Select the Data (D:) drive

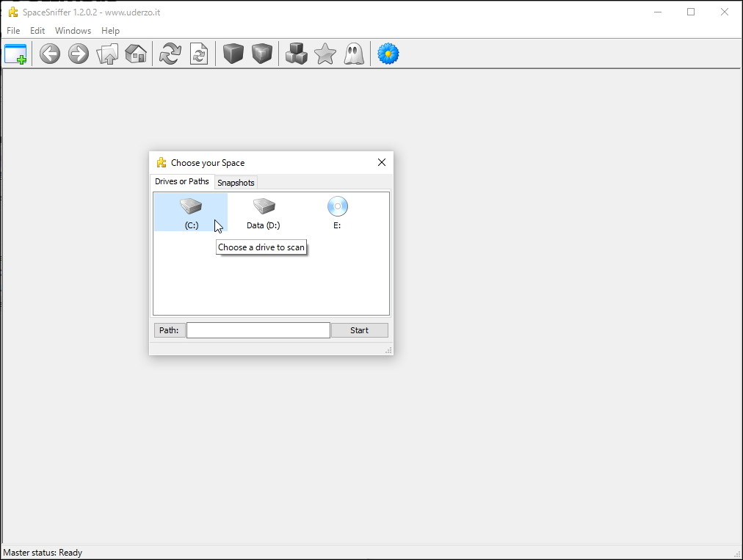pyautogui.click(x=264, y=213)
